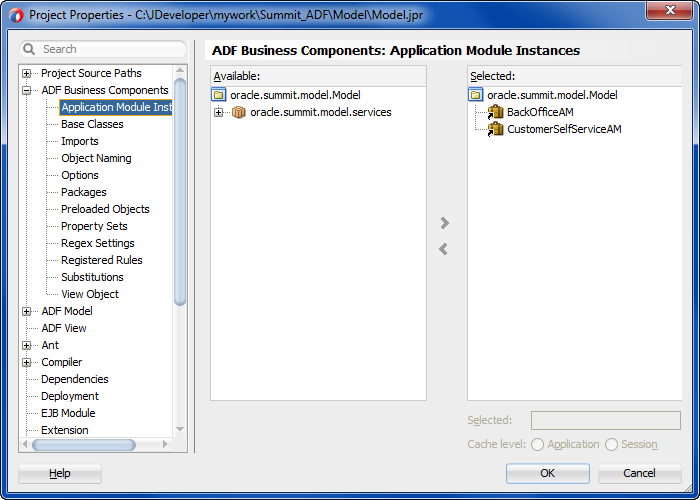Select the ADF View category

pyautogui.click(x=64, y=328)
